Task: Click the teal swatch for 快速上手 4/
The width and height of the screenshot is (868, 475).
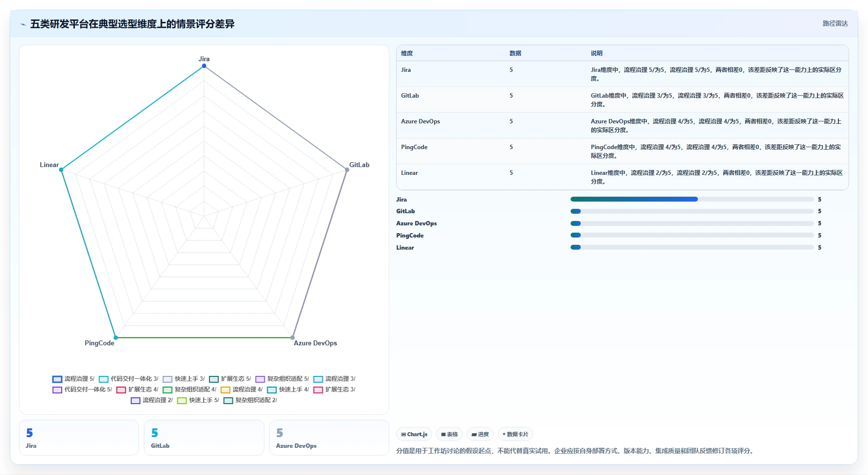Action: [272, 390]
